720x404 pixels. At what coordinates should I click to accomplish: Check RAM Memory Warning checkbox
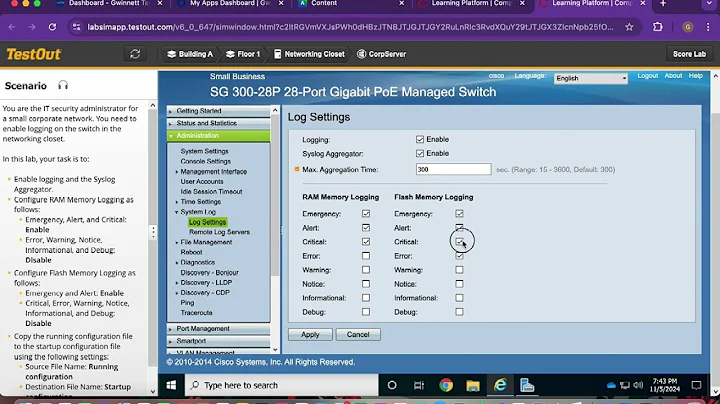point(366,270)
